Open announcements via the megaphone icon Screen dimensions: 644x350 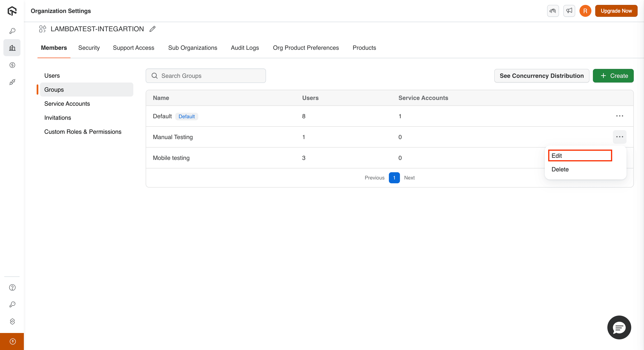(569, 11)
